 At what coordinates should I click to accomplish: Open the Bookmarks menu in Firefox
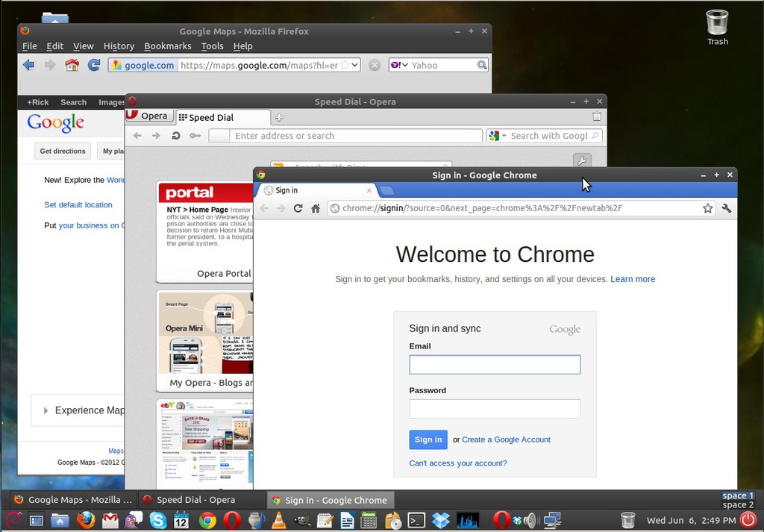coord(168,46)
